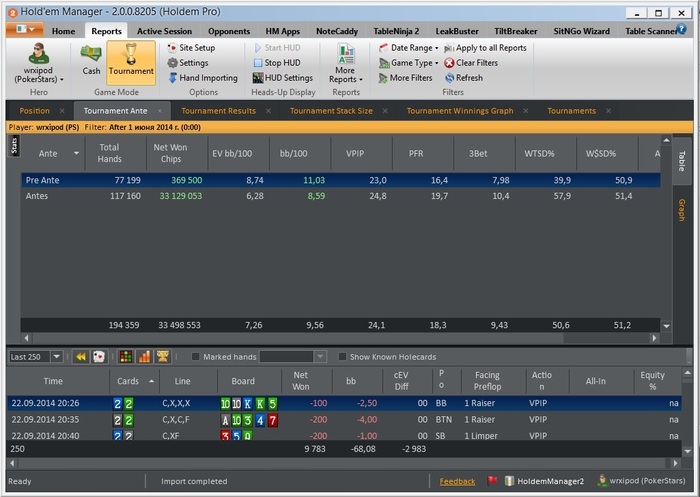Switch to the Home ribbon tab
Screen dimensions: 700x497
point(63,31)
